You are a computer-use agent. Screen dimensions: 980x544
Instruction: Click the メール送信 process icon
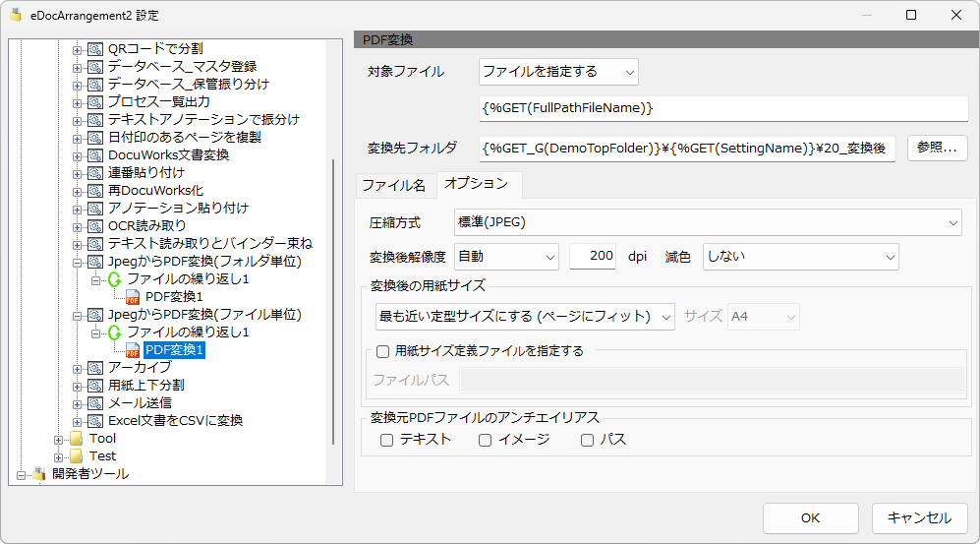click(x=95, y=403)
